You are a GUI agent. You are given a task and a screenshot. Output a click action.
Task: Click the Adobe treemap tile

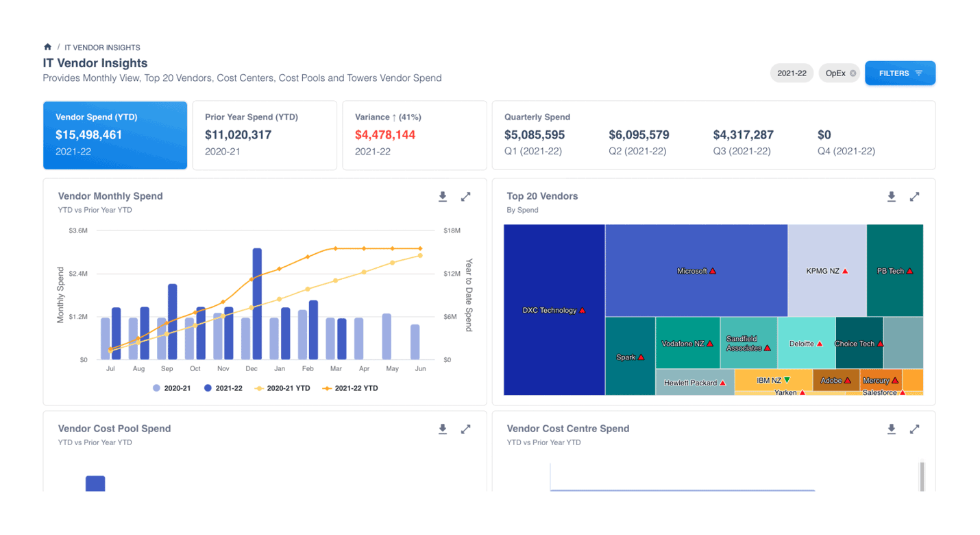(836, 379)
